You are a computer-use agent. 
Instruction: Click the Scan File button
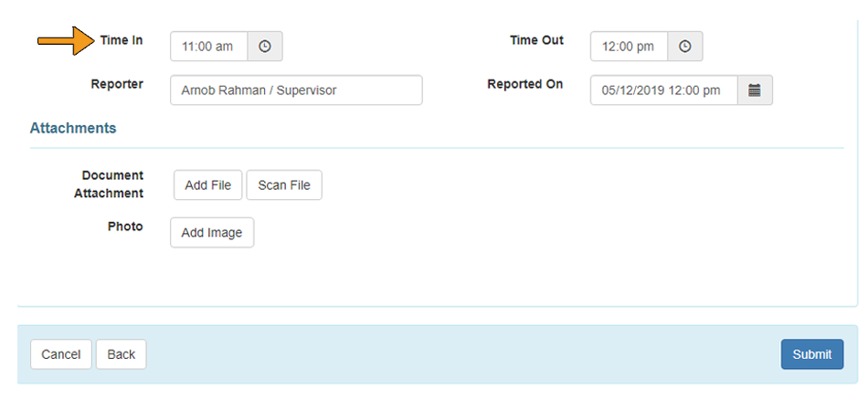[284, 185]
